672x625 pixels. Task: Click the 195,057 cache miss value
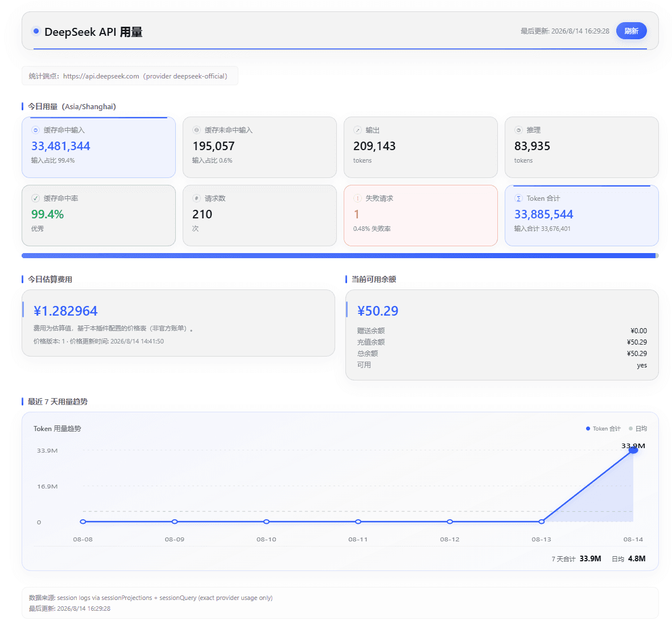pyautogui.click(x=213, y=146)
